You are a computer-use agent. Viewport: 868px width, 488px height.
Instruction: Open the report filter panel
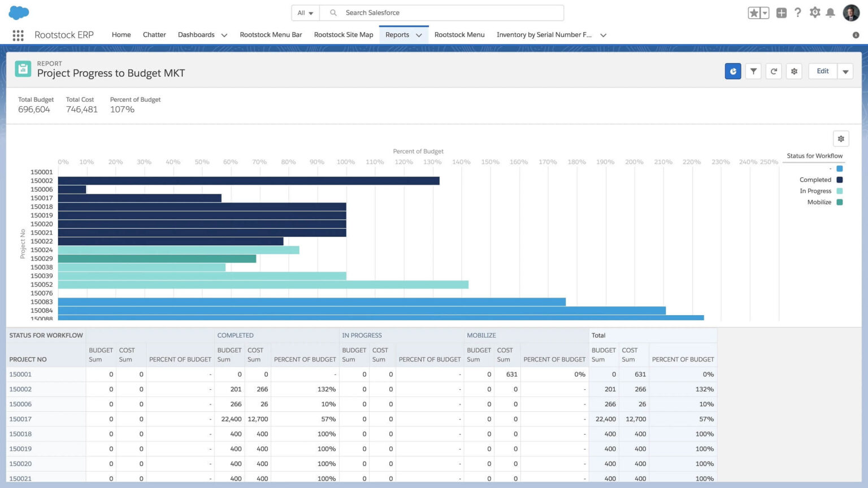click(753, 71)
